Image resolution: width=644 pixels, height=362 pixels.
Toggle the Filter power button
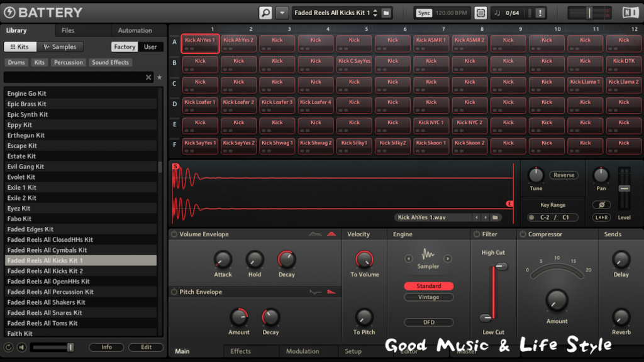[477, 234]
